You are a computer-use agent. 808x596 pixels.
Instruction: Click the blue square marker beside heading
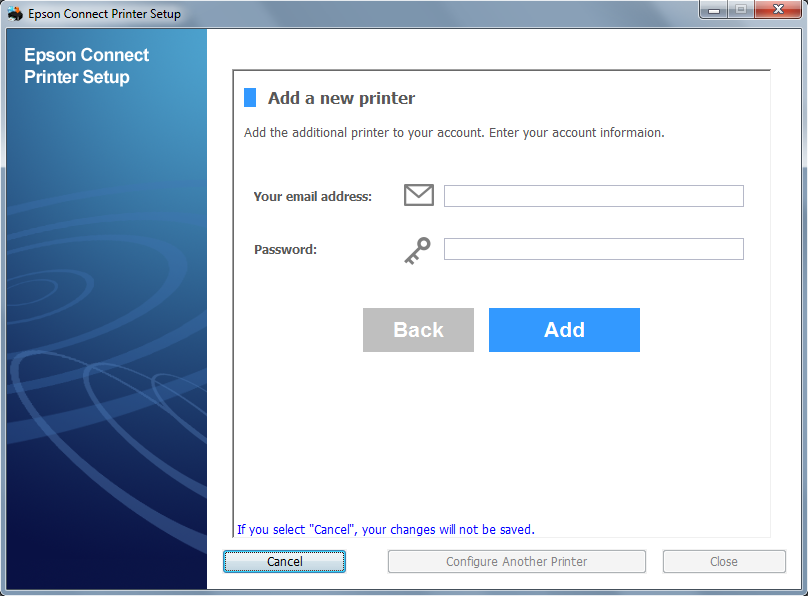(x=250, y=98)
